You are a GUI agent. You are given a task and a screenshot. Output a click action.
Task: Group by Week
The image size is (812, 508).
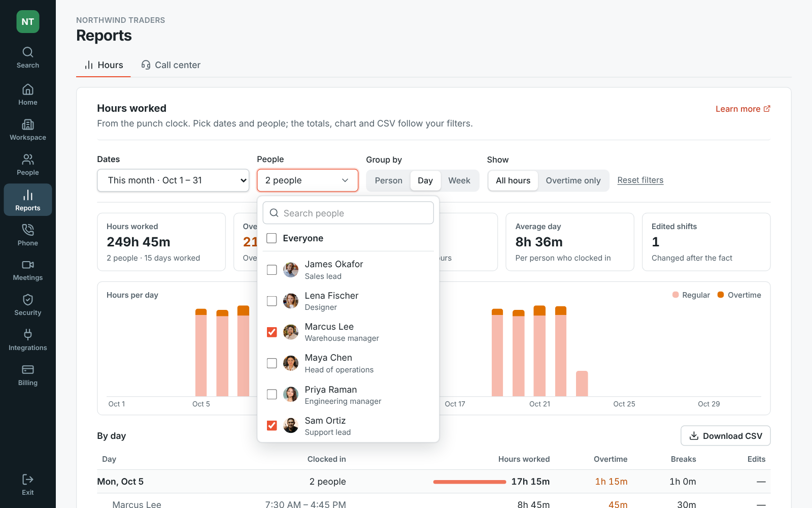coord(459,180)
